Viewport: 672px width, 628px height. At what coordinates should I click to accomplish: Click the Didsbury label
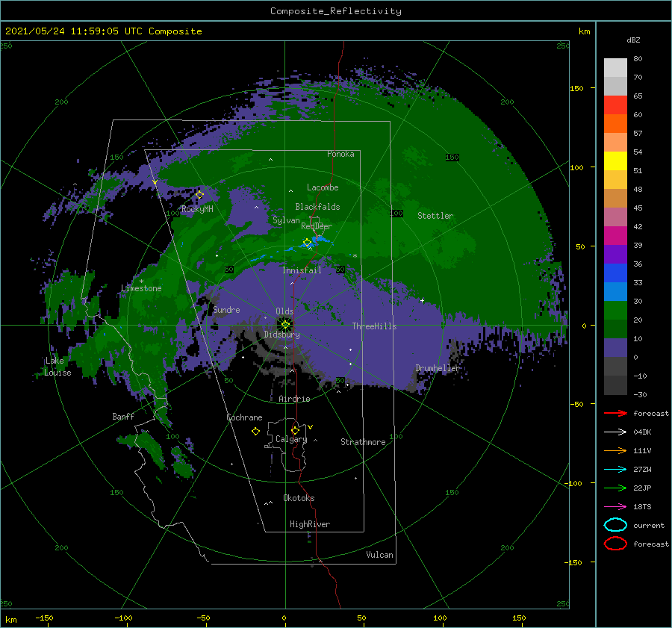[x=281, y=335]
